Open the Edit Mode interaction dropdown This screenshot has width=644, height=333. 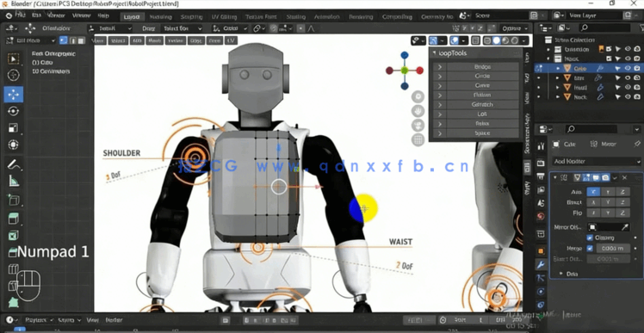pyautogui.click(x=30, y=40)
